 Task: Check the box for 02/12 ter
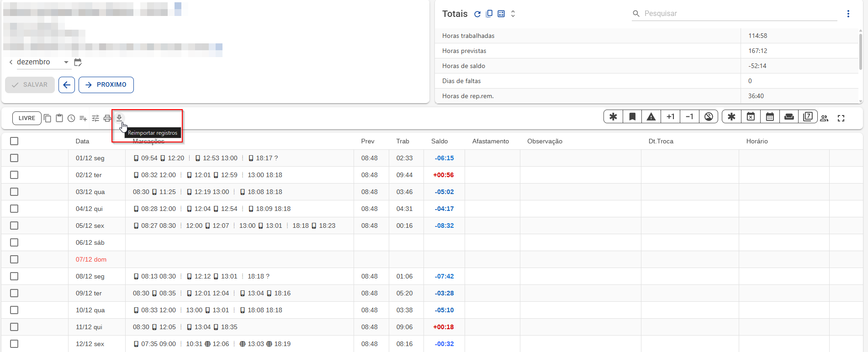(x=14, y=175)
